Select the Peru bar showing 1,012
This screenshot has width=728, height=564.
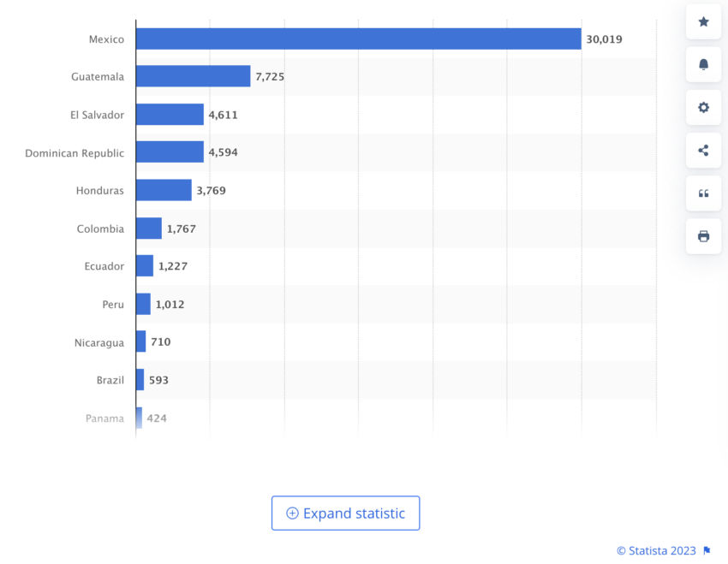coord(144,304)
